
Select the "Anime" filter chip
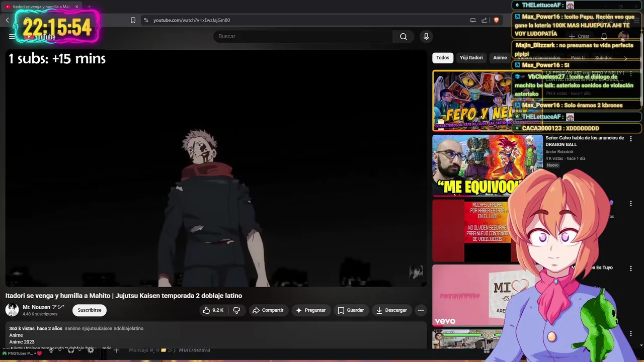coord(500,58)
